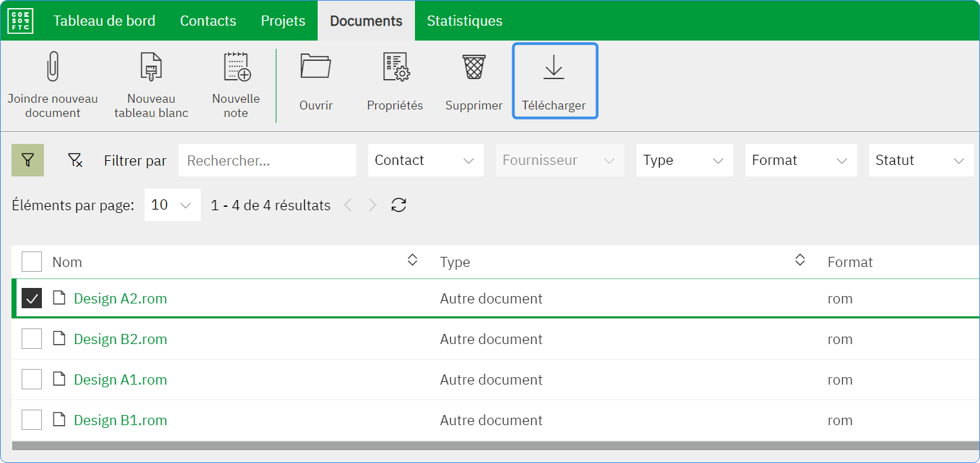Click the Rechercher search field

tap(267, 160)
